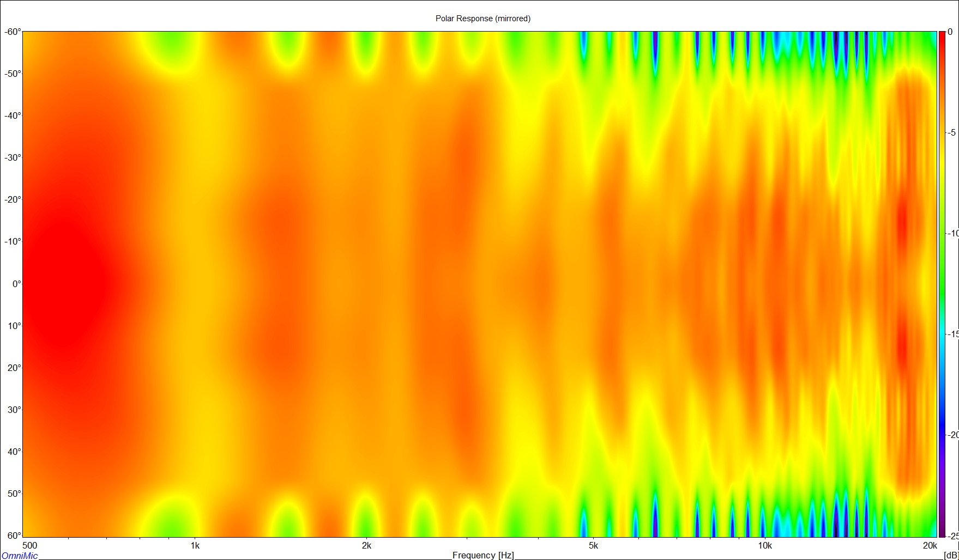Click the 60° label on the angle axis
This screenshot has width=959, height=560.
pyautogui.click(x=14, y=535)
